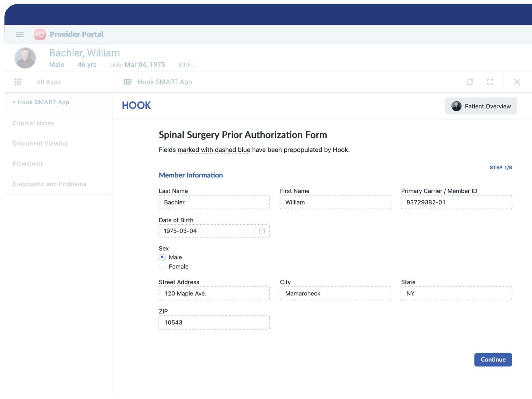This screenshot has width=532, height=399.
Task: Refresh the Hook SMART App
Action: pos(470,82)
